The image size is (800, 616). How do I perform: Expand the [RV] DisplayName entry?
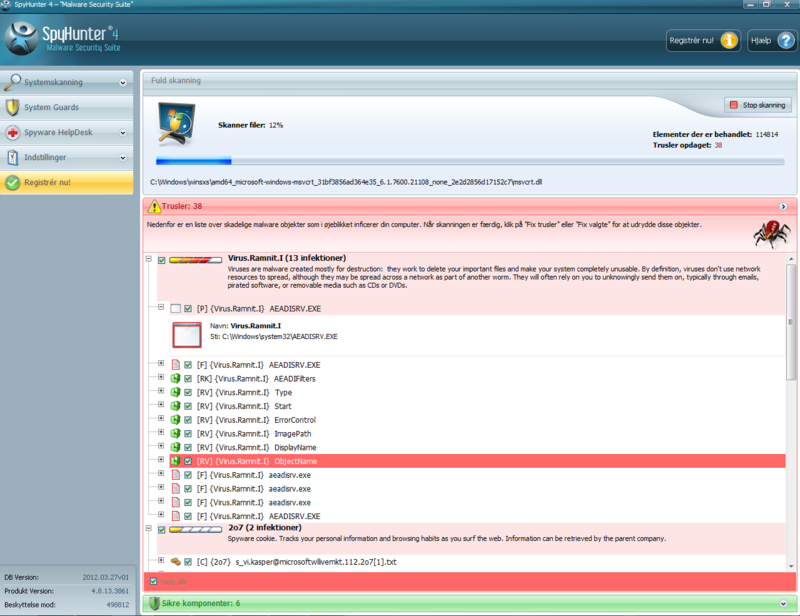point(161,446)
